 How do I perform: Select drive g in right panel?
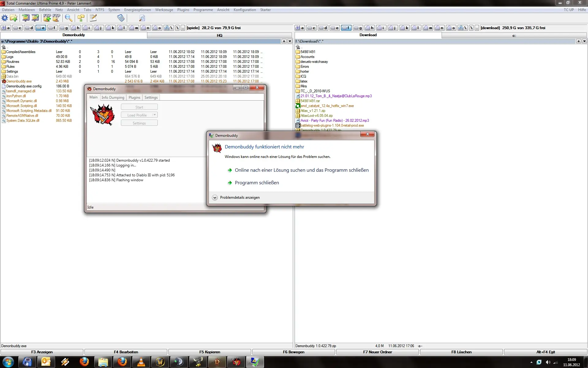click(x=358, y=28)
